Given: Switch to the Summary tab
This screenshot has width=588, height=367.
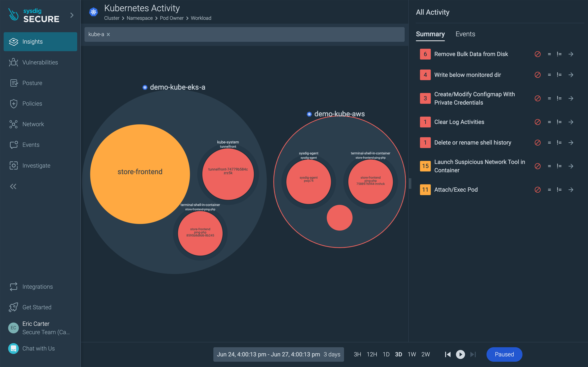Looking at the screenshot, I should (x=430, y=34).
